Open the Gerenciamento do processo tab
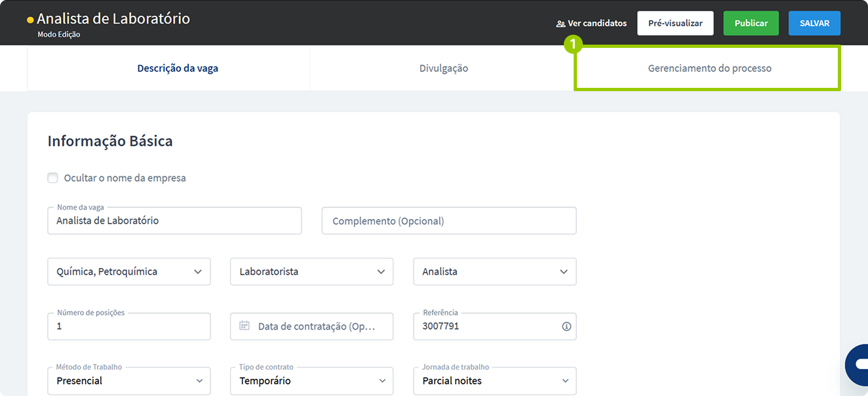This screenshot has width=868, height=396. coord(709,68)
